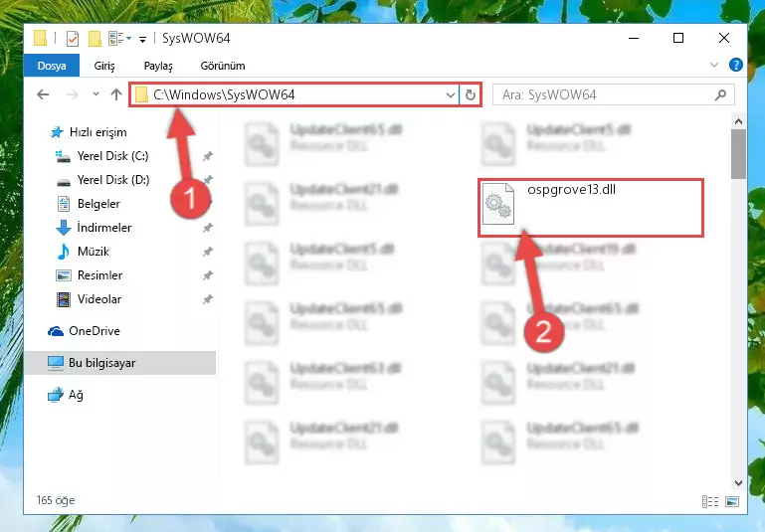Screen dimensions: 765x532
Task: Open Help with the question mark icon
Action: (736, 65)
